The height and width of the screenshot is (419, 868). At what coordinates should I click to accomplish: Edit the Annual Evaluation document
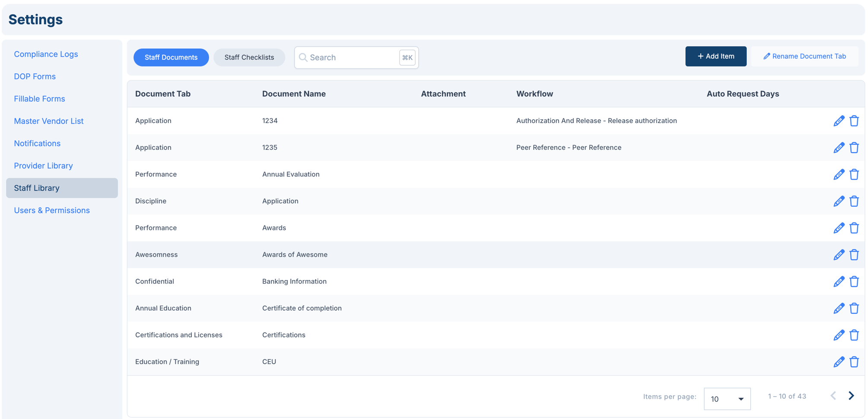(839, 174)
